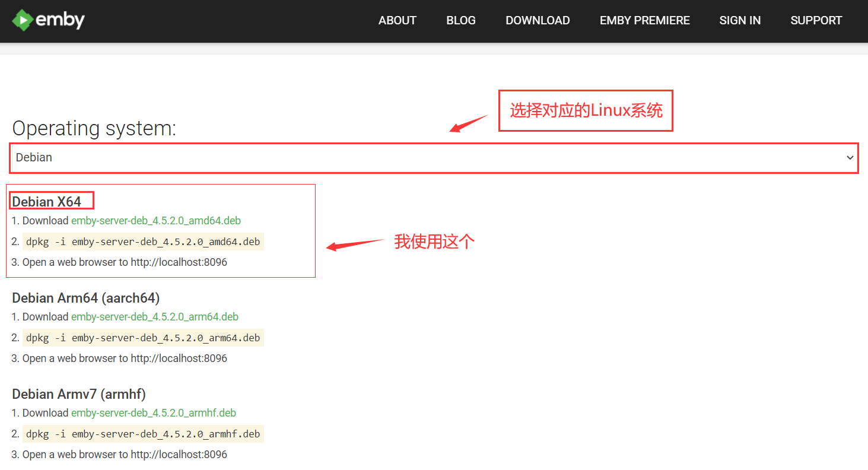Download emby-server-deb_4.5.2.0_arm64.deb
The height and width of the screenshot is (470, 868).
(x=154, y=317)
